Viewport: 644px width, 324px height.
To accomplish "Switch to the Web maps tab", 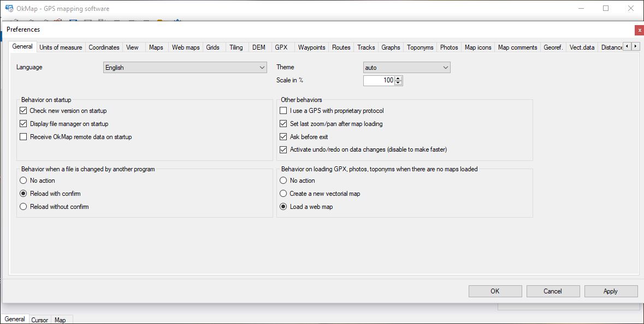I will point(186,47).
